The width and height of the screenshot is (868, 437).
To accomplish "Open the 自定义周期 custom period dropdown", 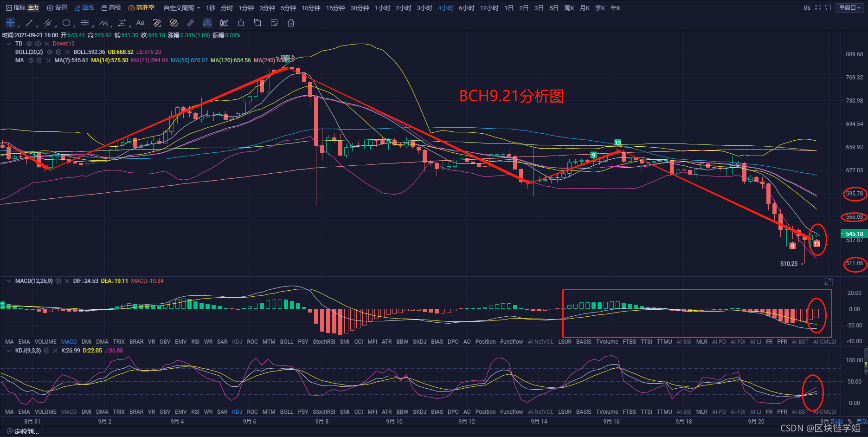I will tap(182, 8).
